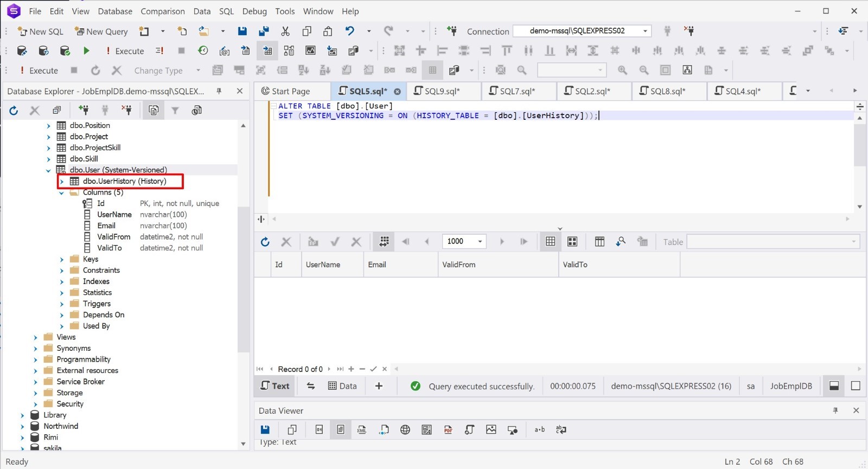The width and height of the screenshot is (868, 469).
Task: Click the Undo arrow icon
Action: click(x=350, y=31)
